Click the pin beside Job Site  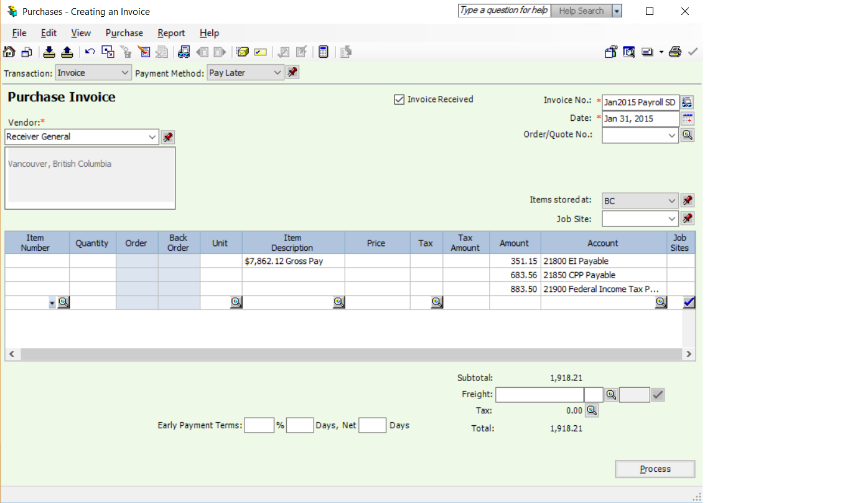pos(687,219)
